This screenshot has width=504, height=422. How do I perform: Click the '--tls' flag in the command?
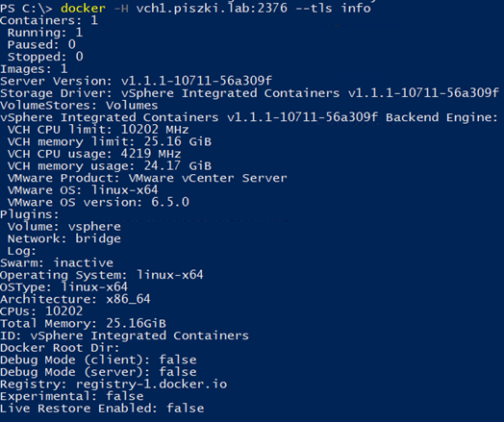(314, 8)
